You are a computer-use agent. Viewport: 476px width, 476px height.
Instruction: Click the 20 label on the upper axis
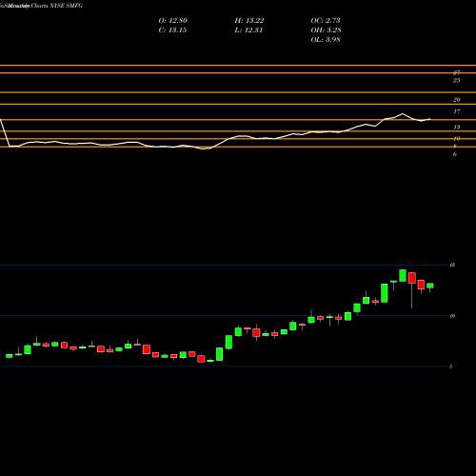point(456,100)
